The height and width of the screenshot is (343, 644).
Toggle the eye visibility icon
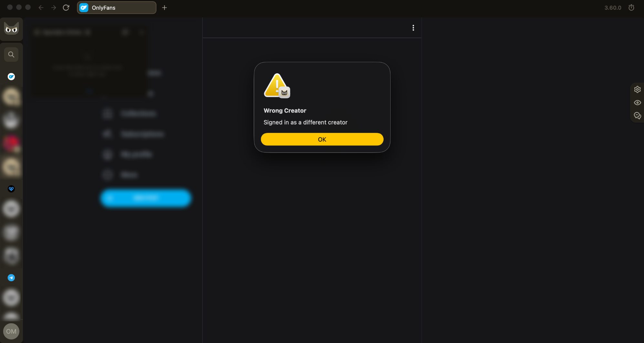coord(637,103)
